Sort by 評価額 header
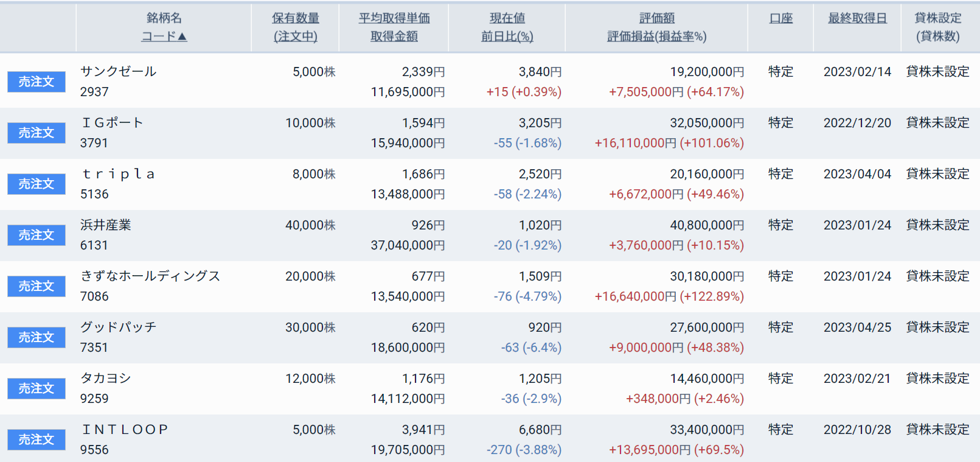Viewport: 980px width, 462px height. (x=657, y=18)
